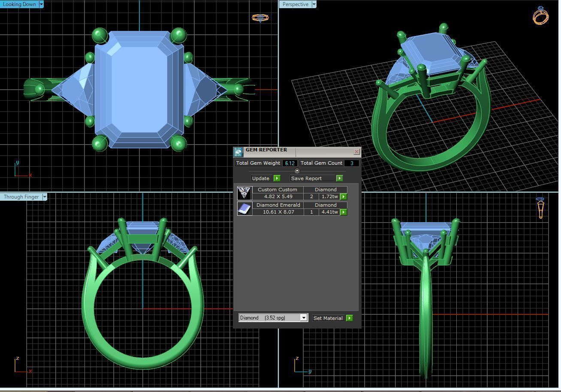Click the Update button
This screenshot has height=392, width=561.
[261, 178]
